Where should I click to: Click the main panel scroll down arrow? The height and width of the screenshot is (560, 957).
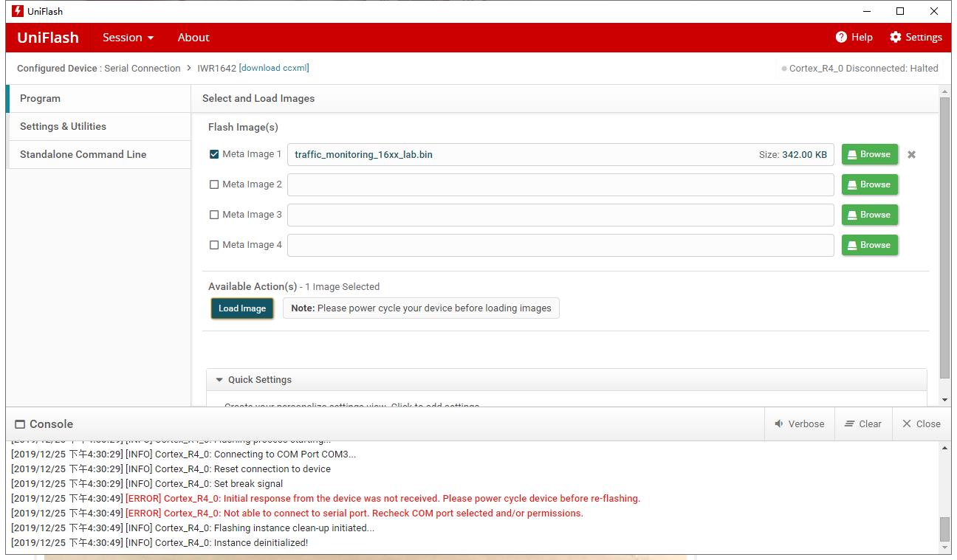944,400
